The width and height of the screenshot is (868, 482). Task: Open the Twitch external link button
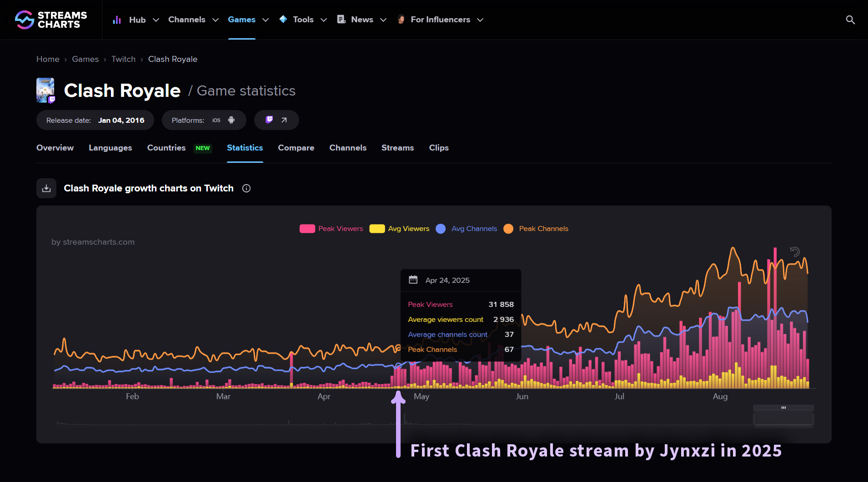[276, 120]
